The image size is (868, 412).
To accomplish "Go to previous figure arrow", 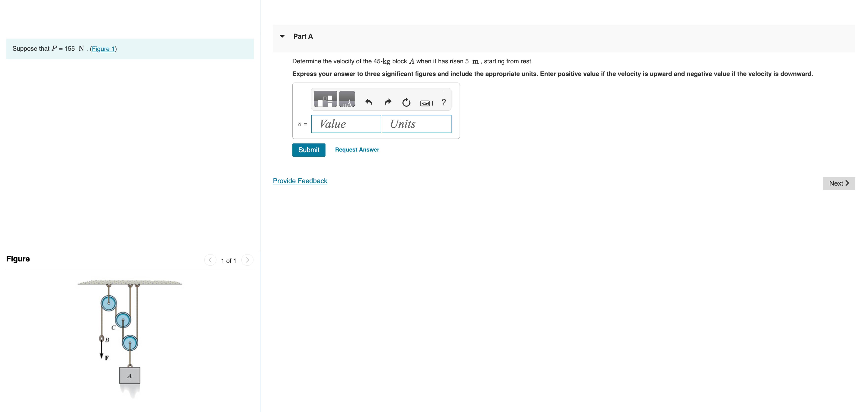I will click(210, 260).
